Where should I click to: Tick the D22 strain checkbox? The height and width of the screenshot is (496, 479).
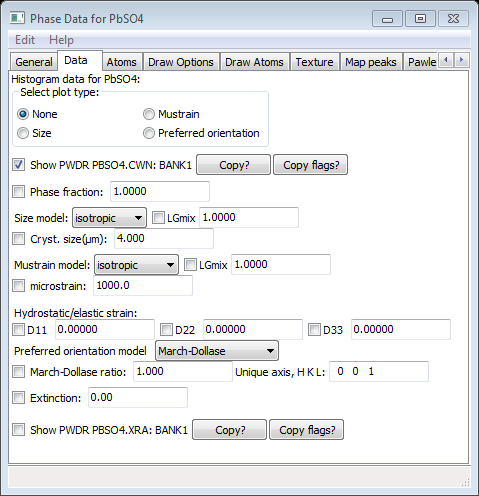(x=166, y=330)
